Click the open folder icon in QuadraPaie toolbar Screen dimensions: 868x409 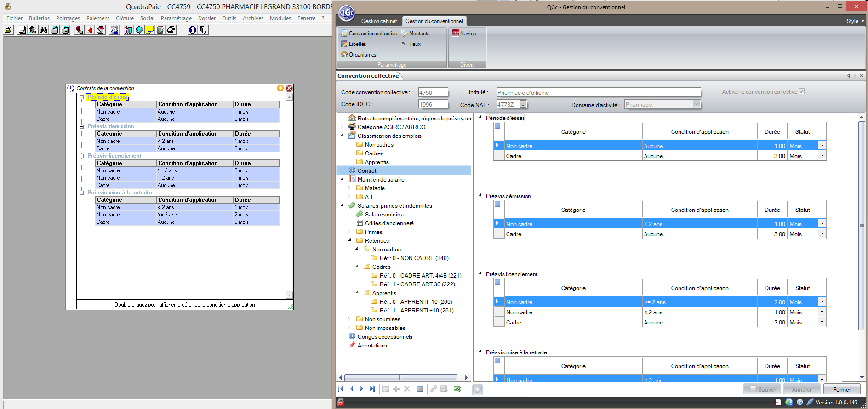(x=8, y=30)
